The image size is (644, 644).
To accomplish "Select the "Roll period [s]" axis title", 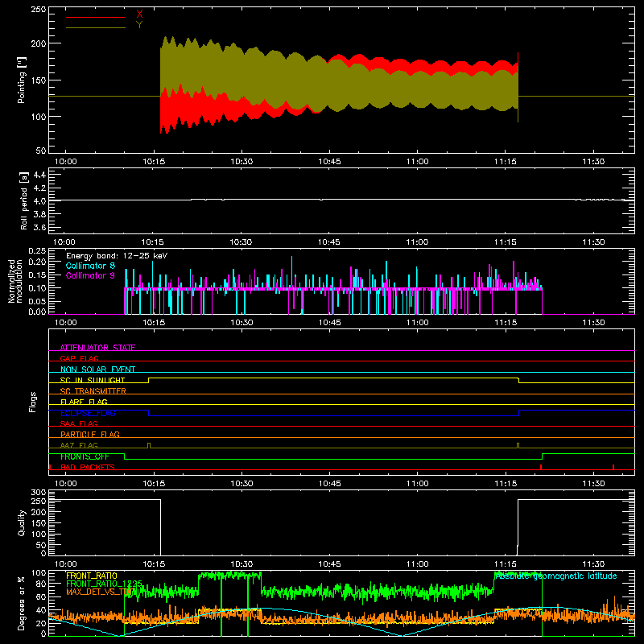I will click(x=23, y=200).
